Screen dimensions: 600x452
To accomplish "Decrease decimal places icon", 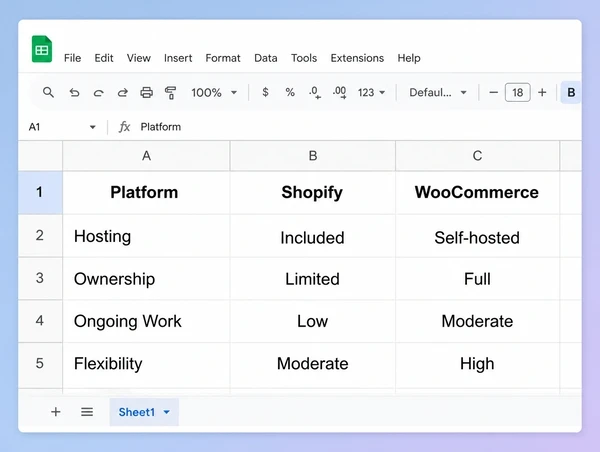I will (315, 93).
